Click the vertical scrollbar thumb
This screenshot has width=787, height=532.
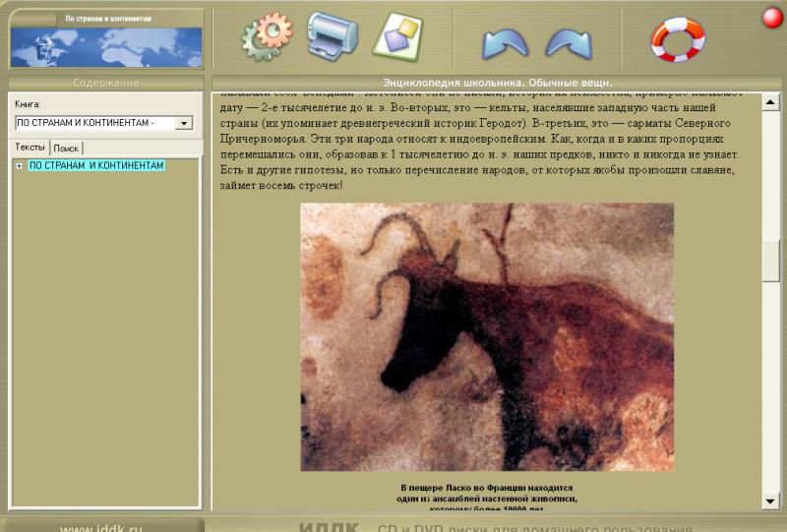[x=771, y=260]
